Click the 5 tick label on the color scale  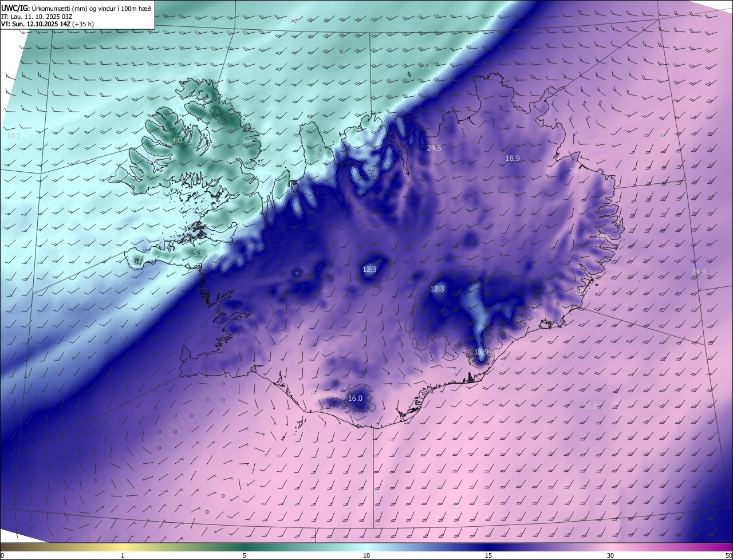click(x=245, y=555)
